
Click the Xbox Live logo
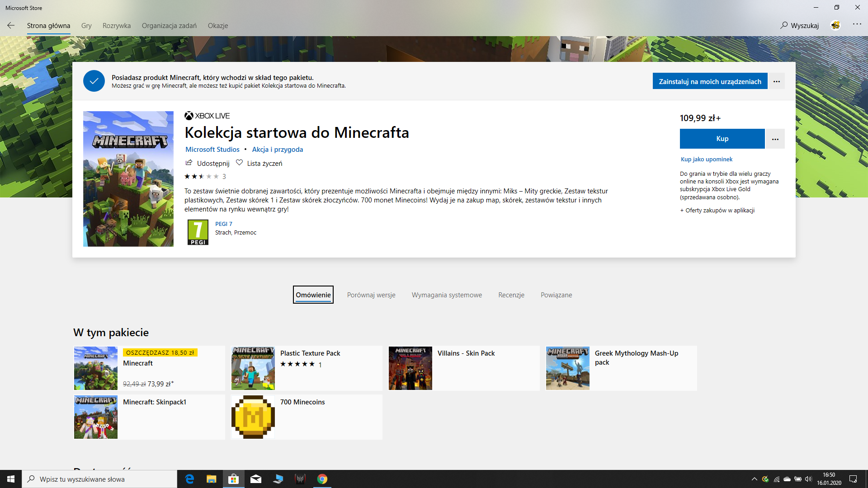[207, 116]
